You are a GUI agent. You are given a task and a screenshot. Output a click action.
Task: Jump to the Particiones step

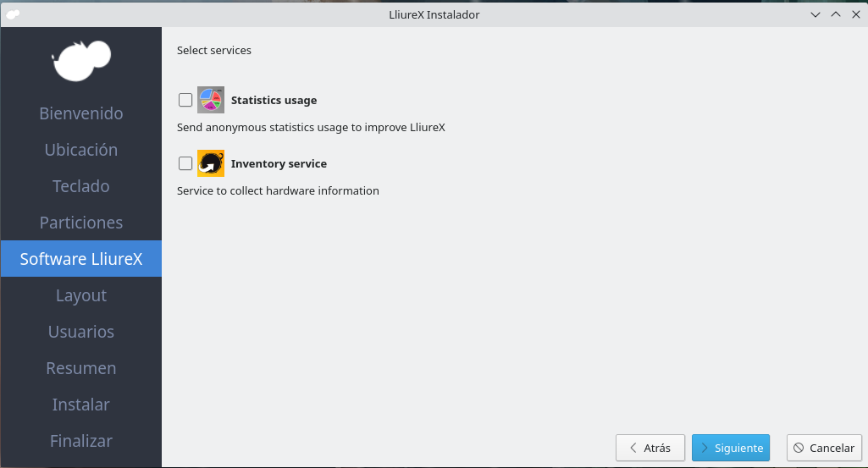[x=81, y=223]
